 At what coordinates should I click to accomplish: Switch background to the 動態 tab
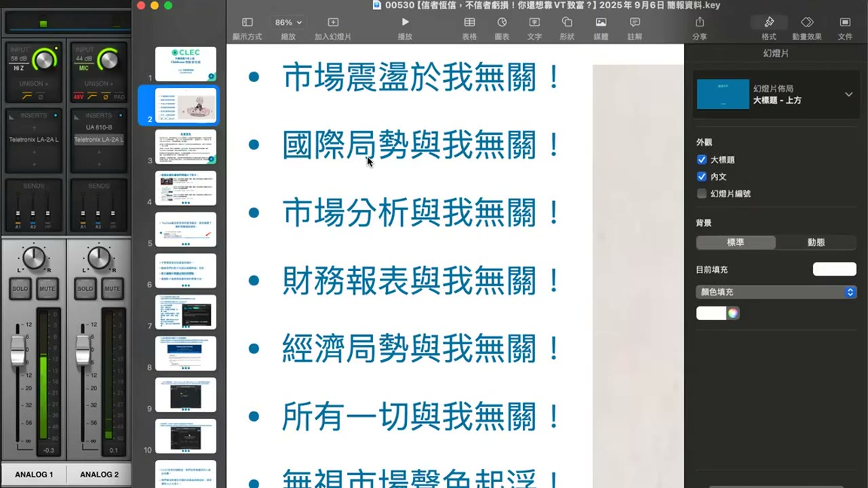(816, 242)
